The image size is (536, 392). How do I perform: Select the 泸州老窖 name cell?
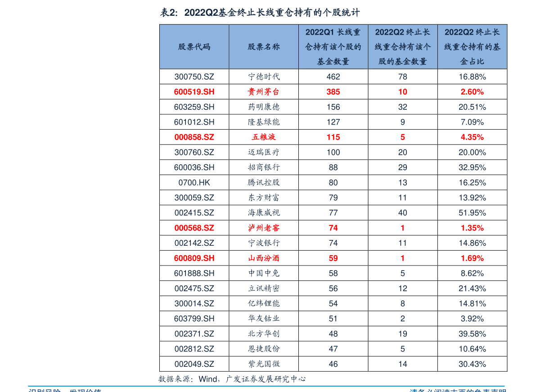[x=264, y=228]
